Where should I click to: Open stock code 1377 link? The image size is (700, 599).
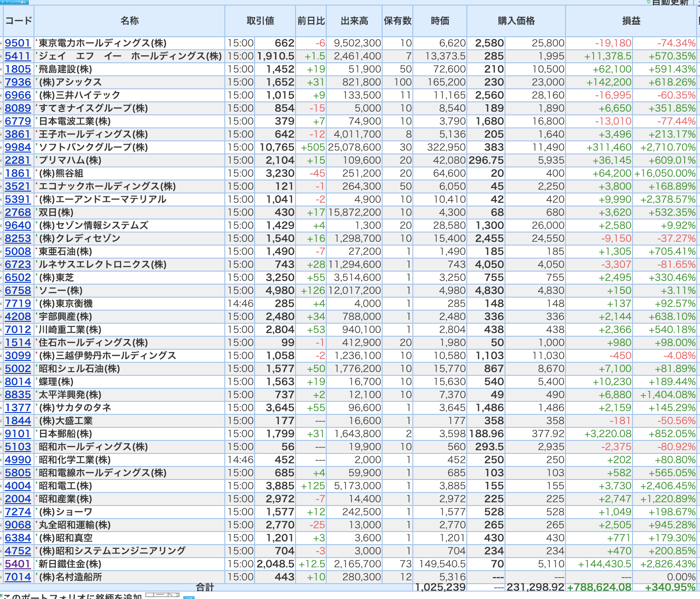coord(18,408)
